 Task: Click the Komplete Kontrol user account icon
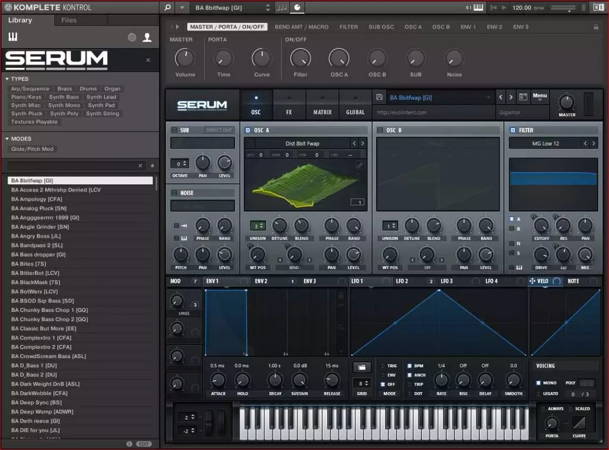point(147,37)
